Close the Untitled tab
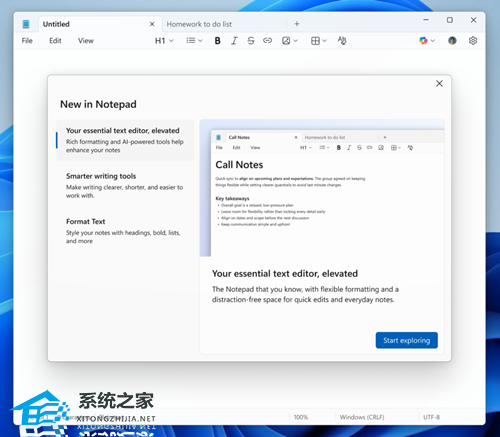 pyautogui.click(x=152, y=24)
